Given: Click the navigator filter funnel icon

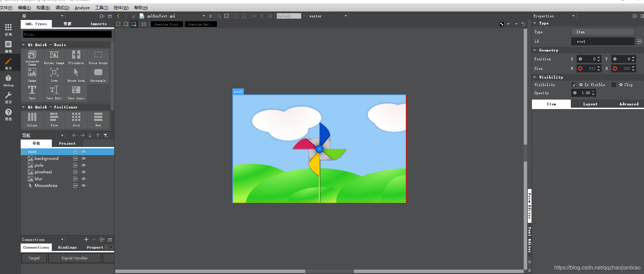Looking at the screenshot, I should (106, 135).
